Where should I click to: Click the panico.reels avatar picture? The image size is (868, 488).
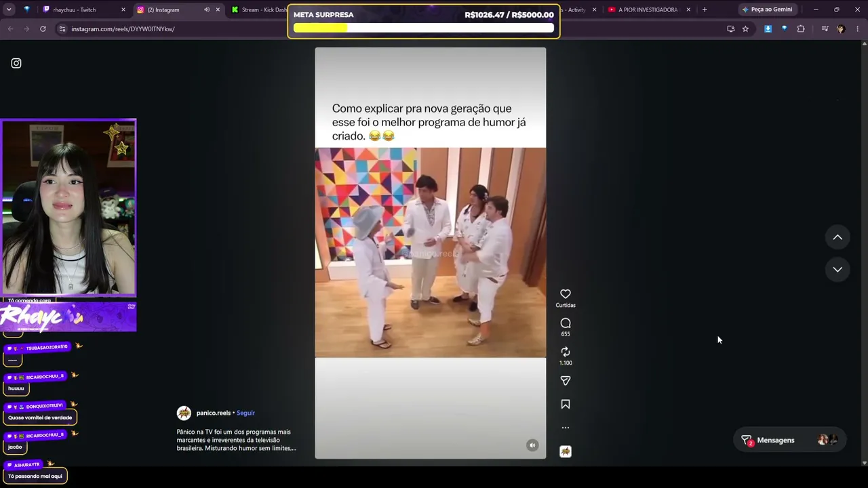184,413
